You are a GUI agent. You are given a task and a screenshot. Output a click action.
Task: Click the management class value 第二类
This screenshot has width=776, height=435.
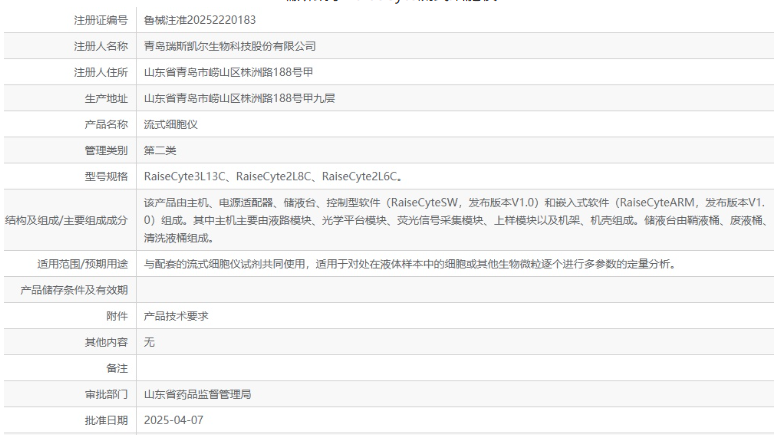[160, 150]
